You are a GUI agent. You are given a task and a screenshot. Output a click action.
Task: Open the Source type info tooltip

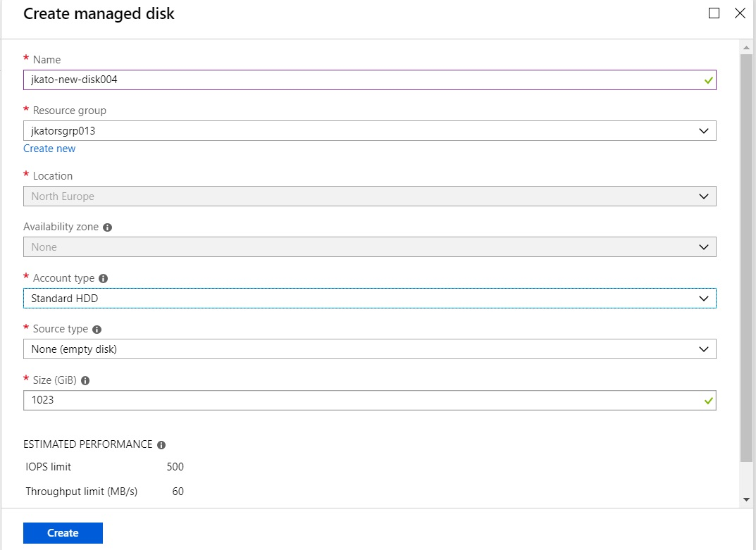point(97,329)
